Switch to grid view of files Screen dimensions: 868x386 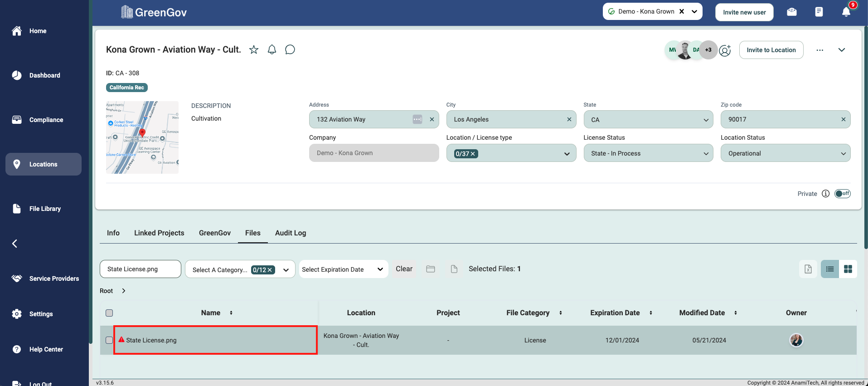[848, 269]
